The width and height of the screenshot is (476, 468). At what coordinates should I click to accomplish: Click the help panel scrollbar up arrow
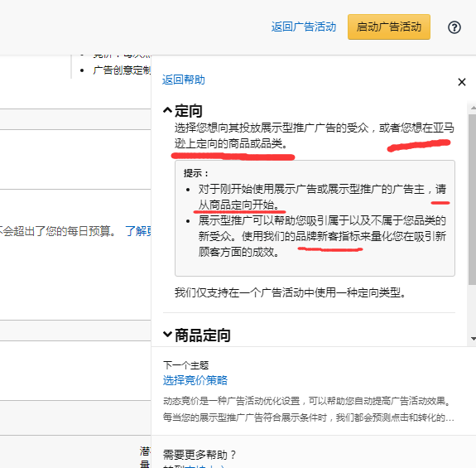pos(473,108)
